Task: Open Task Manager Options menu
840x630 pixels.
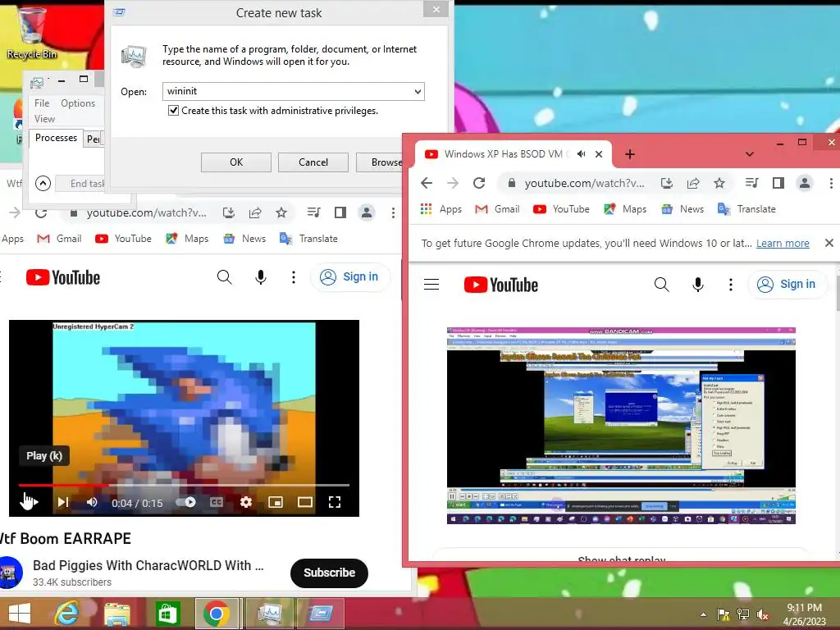Action: 78,103
